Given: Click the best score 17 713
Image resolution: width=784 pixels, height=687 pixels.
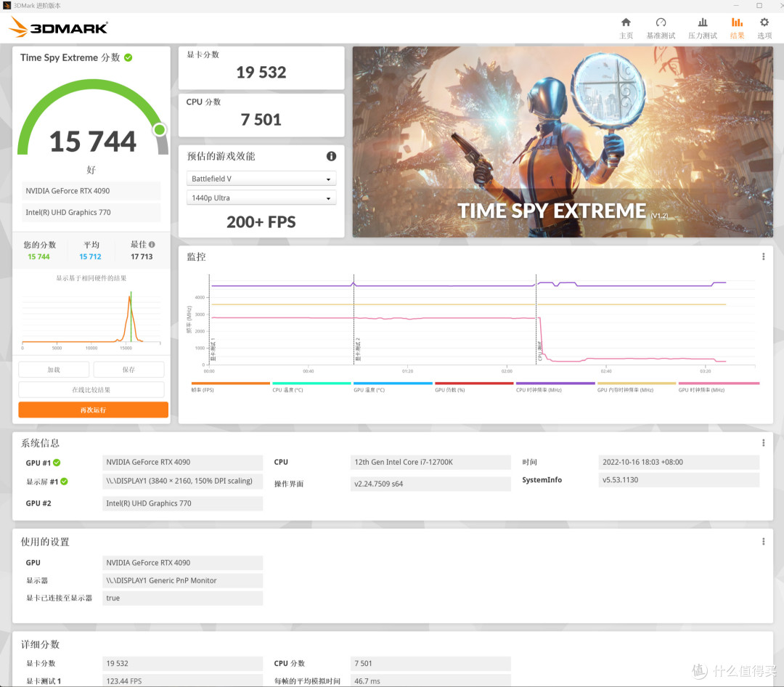Looking at the screenshot, I should (x=142, y=256).
